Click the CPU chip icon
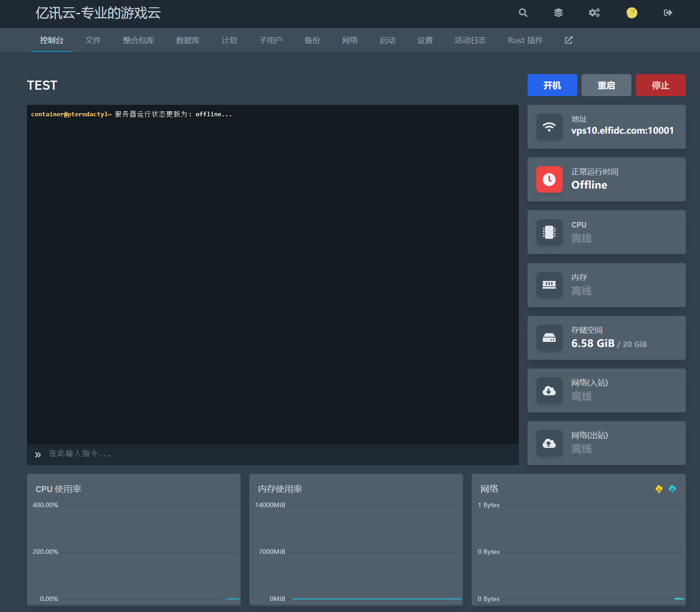Image resolution: width=700 pixels, height=612 pixels. pyautogui.click(x=549, y=232)
